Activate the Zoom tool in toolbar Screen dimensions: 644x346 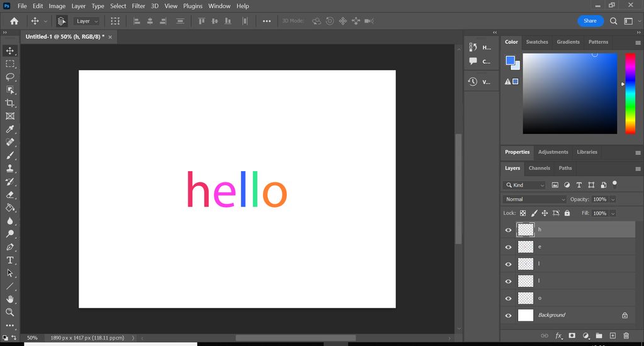coord(10,313)
